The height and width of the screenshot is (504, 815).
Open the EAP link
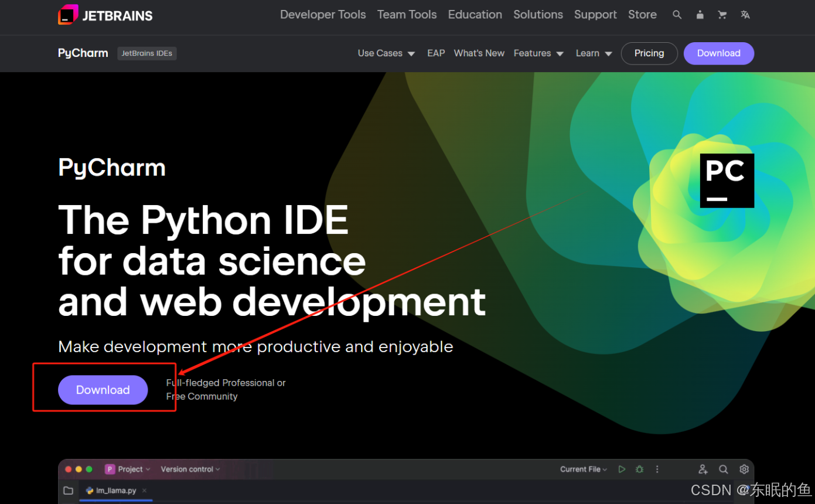pos(436,53)
